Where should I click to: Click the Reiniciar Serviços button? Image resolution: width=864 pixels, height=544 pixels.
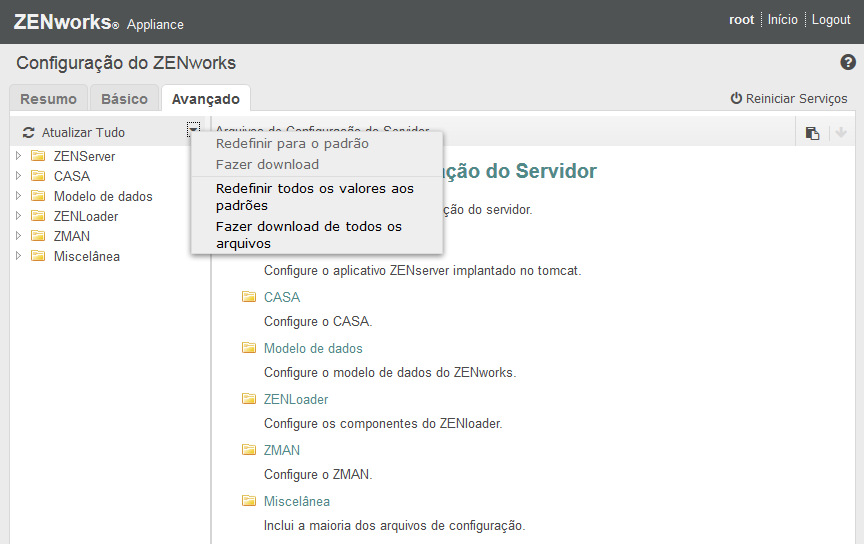[789, 99]
